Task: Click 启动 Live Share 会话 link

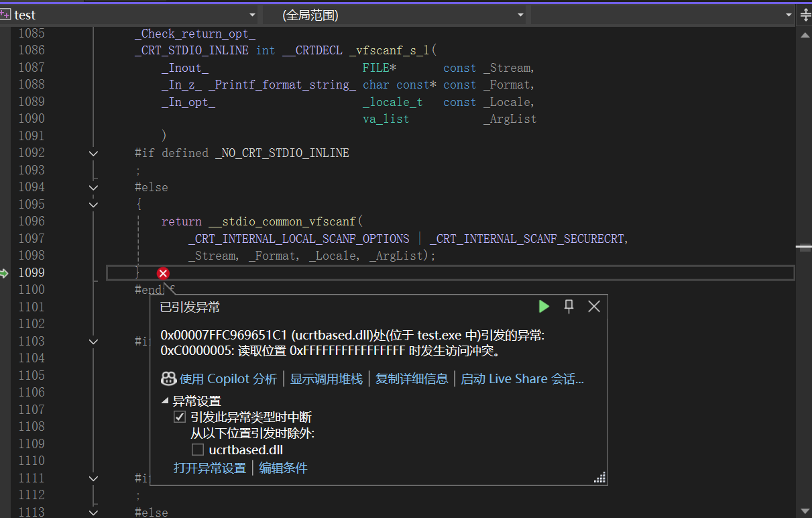Action: click(522, 379)
